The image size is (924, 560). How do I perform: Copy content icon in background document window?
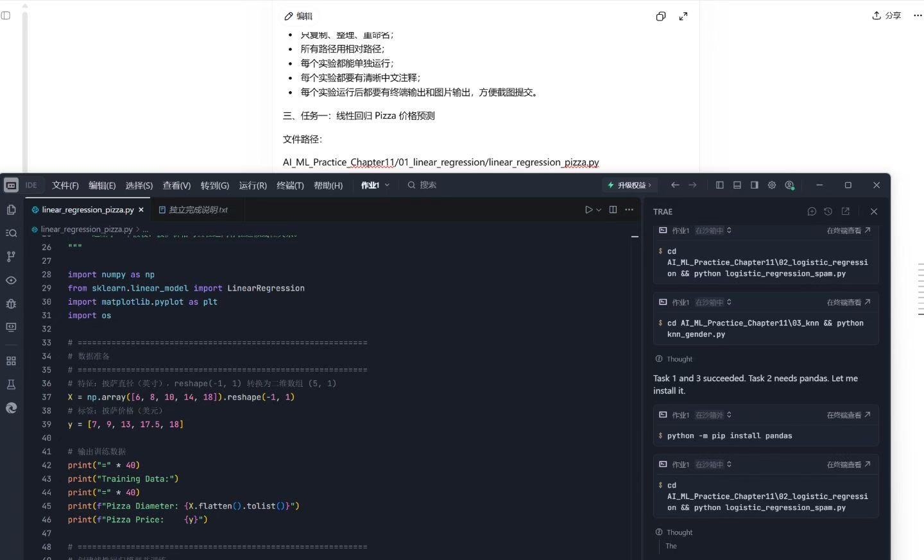pos(661,16)
